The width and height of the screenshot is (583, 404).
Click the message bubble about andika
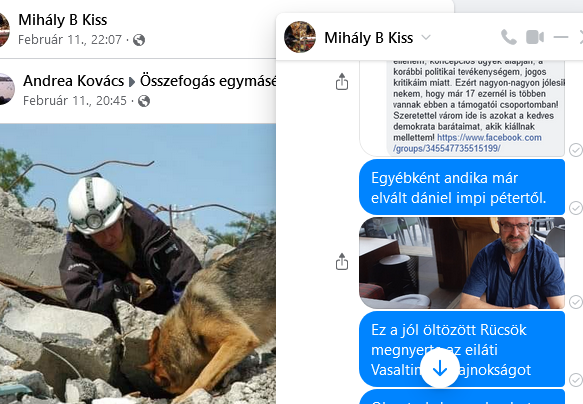(x=462, y=187)
